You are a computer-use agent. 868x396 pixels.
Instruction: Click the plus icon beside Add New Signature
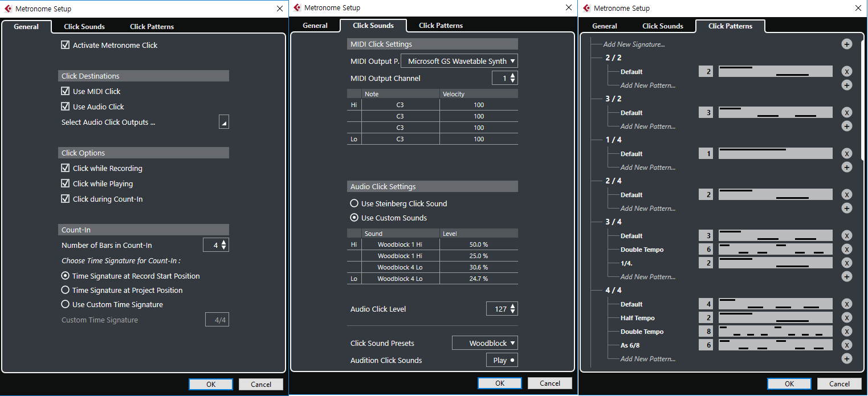point(846,44)
